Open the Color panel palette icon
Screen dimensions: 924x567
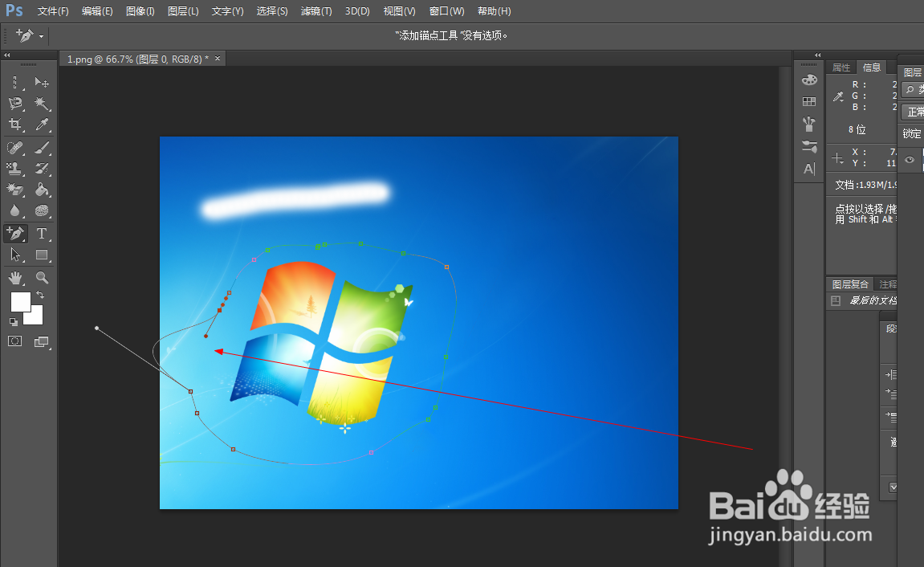(x=809, y=80)
